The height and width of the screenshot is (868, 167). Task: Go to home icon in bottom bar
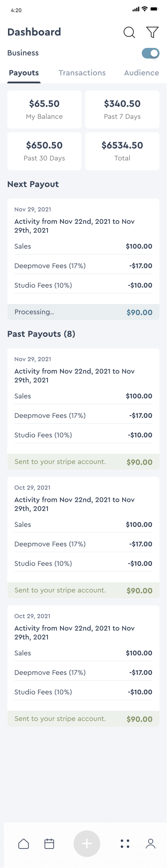[x=24, y=844]
